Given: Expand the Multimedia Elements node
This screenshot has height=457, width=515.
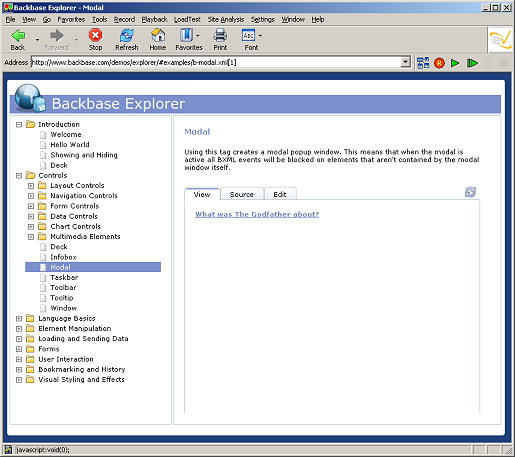Looking at the screenshot, I should 31,237.
